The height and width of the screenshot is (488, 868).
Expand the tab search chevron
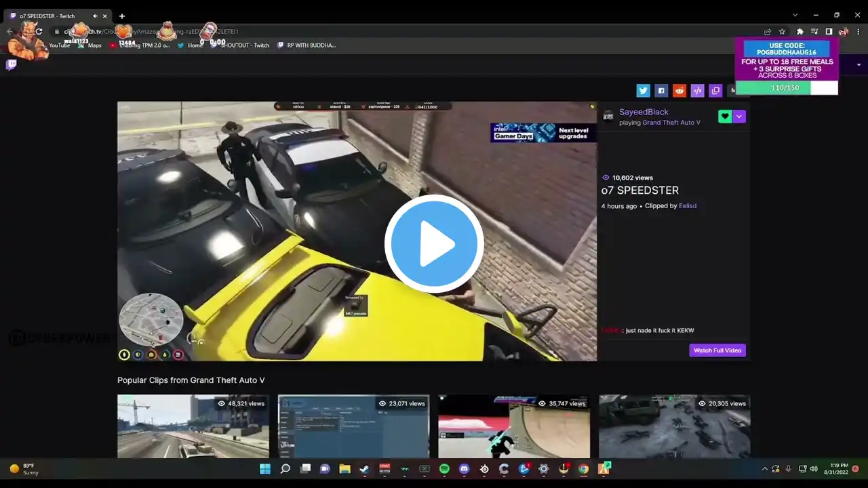795,15
